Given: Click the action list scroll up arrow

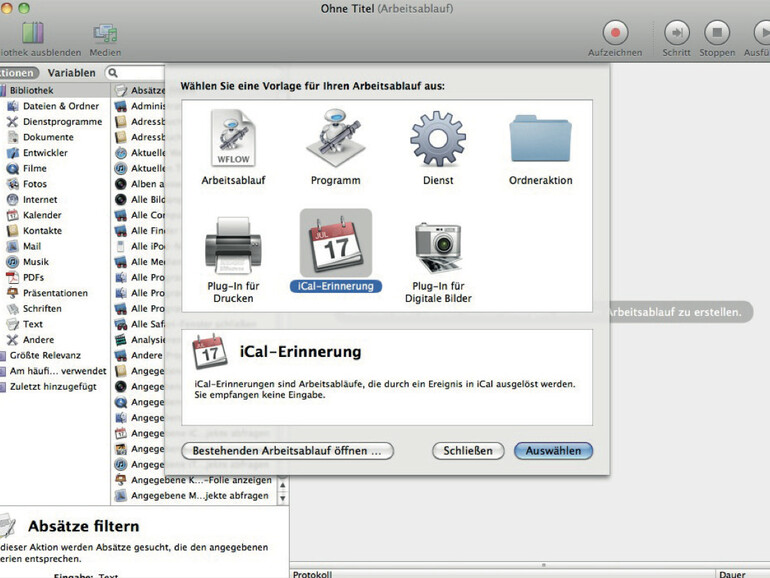Looking at the screenshot, I should pos(283,485).
